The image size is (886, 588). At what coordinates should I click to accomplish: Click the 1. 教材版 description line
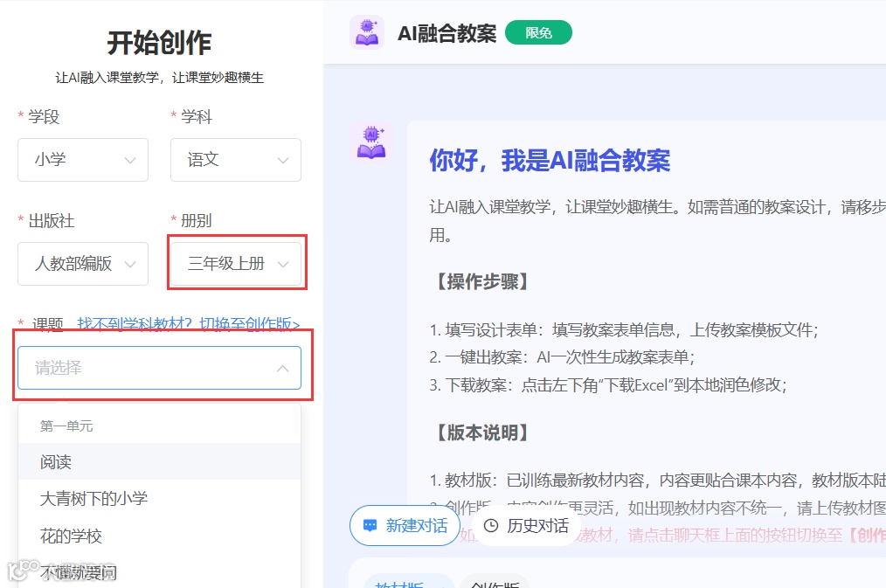[657, 481]
